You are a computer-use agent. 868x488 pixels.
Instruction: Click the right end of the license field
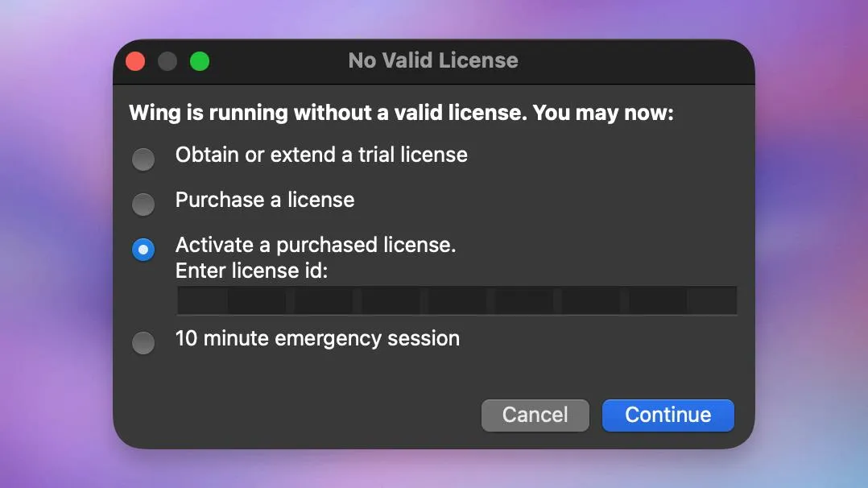(x=720, y=301)
